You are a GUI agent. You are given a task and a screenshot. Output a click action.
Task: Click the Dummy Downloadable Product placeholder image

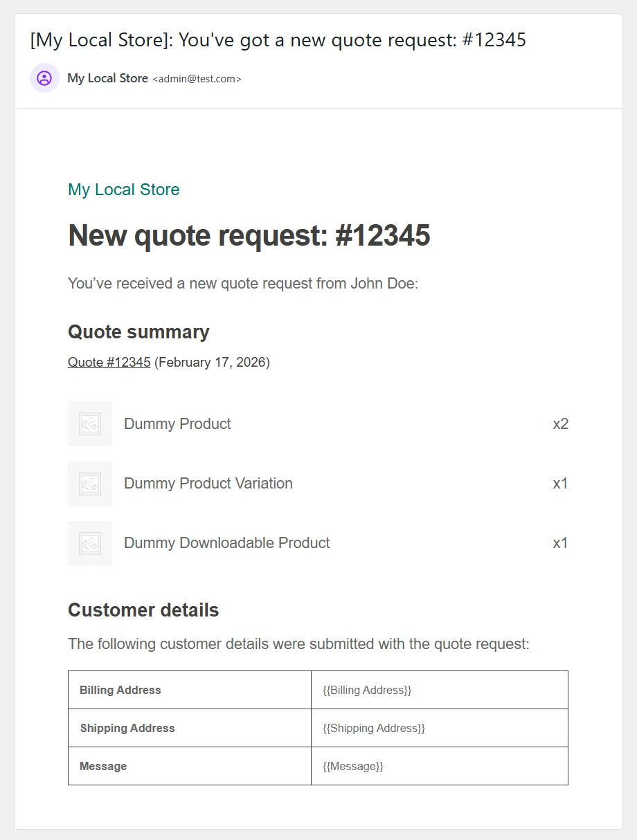(x=90, y=543)
